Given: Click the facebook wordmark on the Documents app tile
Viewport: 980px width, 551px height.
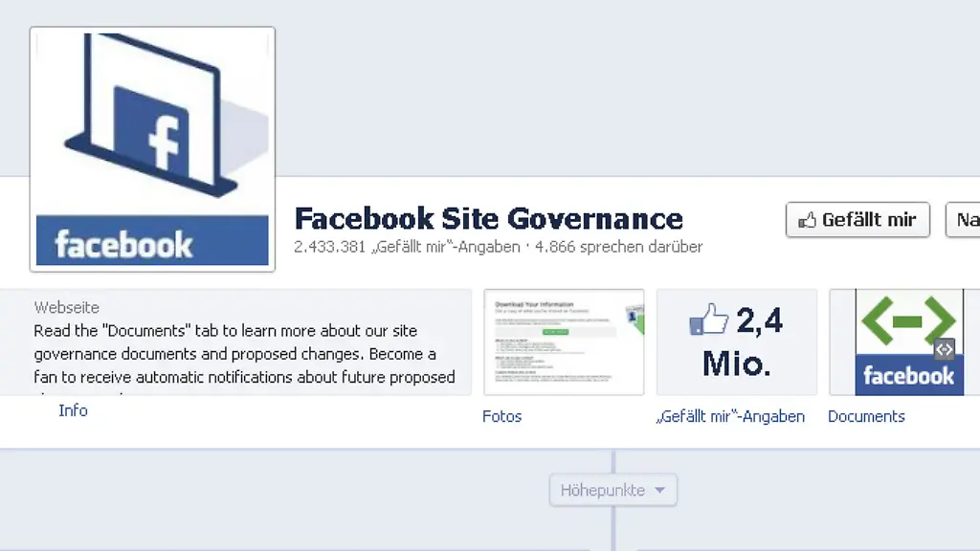Looking at the screenshot, I should 909,377.
